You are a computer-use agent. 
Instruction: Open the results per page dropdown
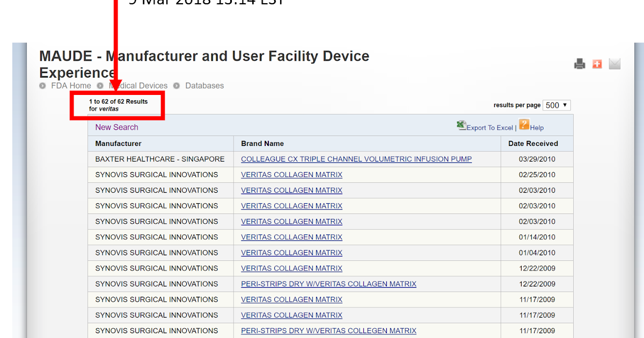coord(557,105)
